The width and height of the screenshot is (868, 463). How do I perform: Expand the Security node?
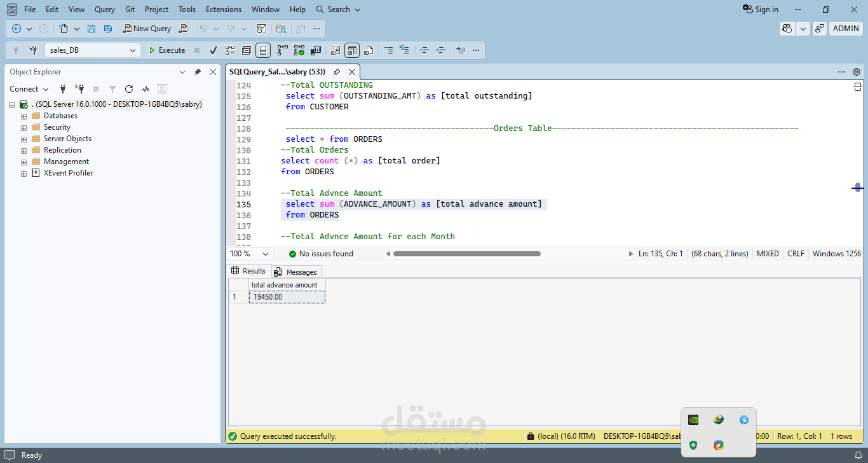pyautogui.click(x=24, y=128)
